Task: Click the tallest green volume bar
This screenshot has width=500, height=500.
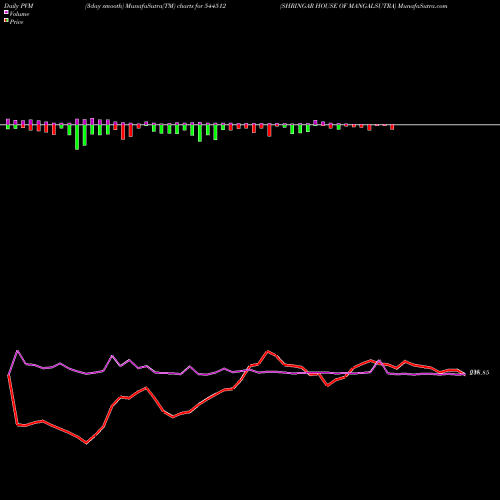Action: click(x=77, y=137)
